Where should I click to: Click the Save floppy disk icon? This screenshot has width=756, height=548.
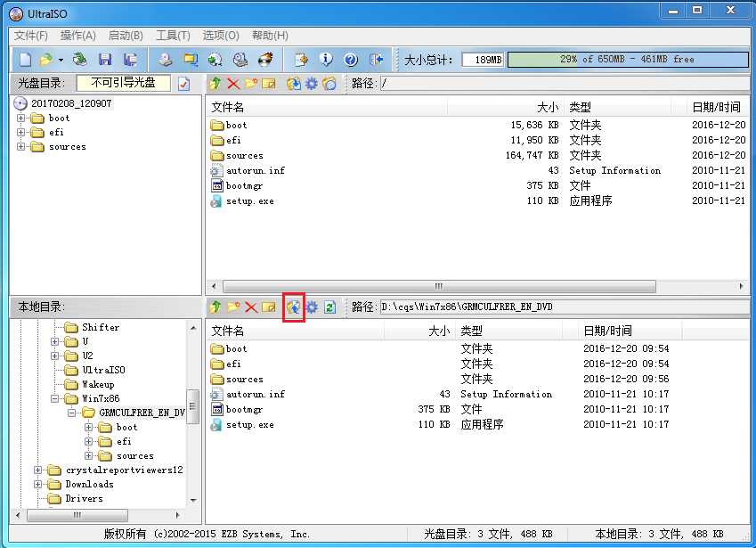(x=104, y=60)
